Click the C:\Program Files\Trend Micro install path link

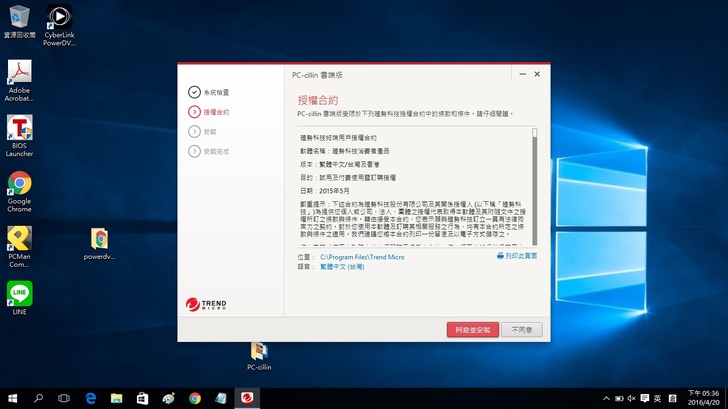(362, 257)
